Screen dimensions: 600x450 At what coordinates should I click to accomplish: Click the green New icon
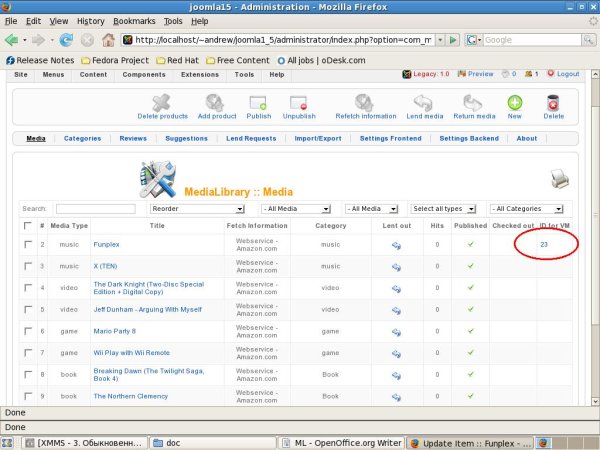point(515,103)
